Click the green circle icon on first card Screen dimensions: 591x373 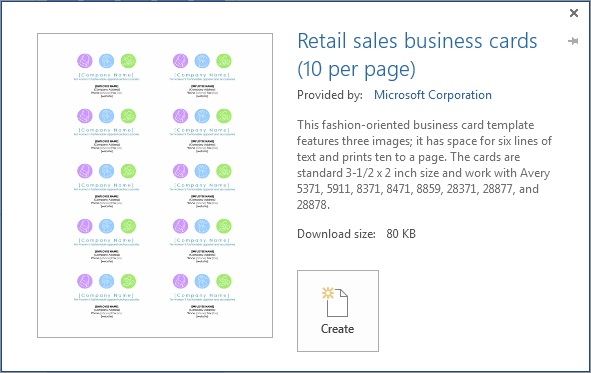tap(128, 61)
